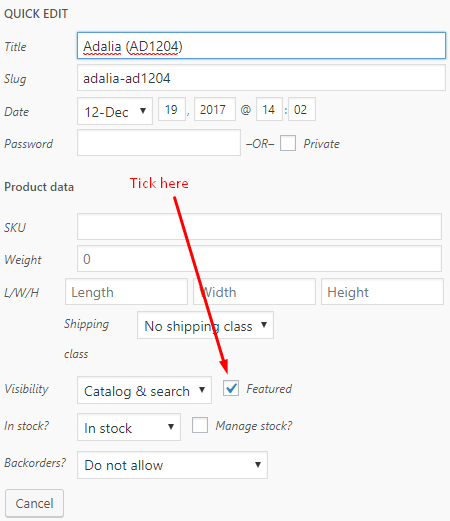The width and height of the screenshot is (450, 521).
Task: Click the hour field showing 14
Action: click(x=269, y=109)
